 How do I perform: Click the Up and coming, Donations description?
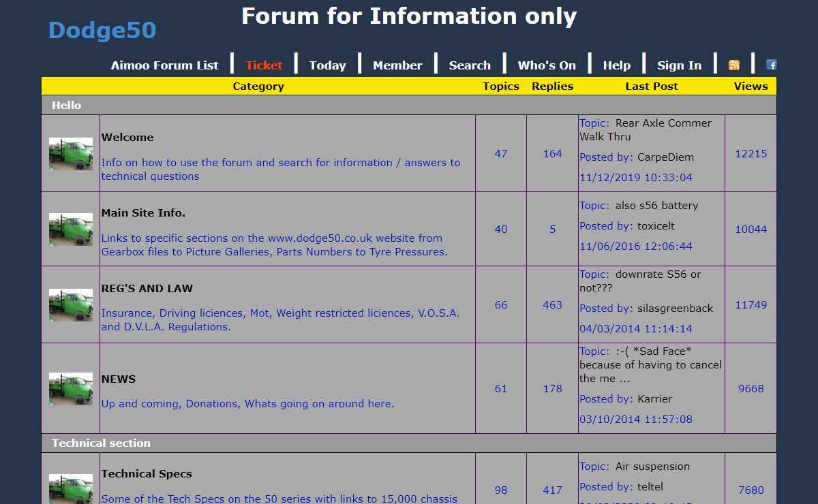[x=247, y=403]
